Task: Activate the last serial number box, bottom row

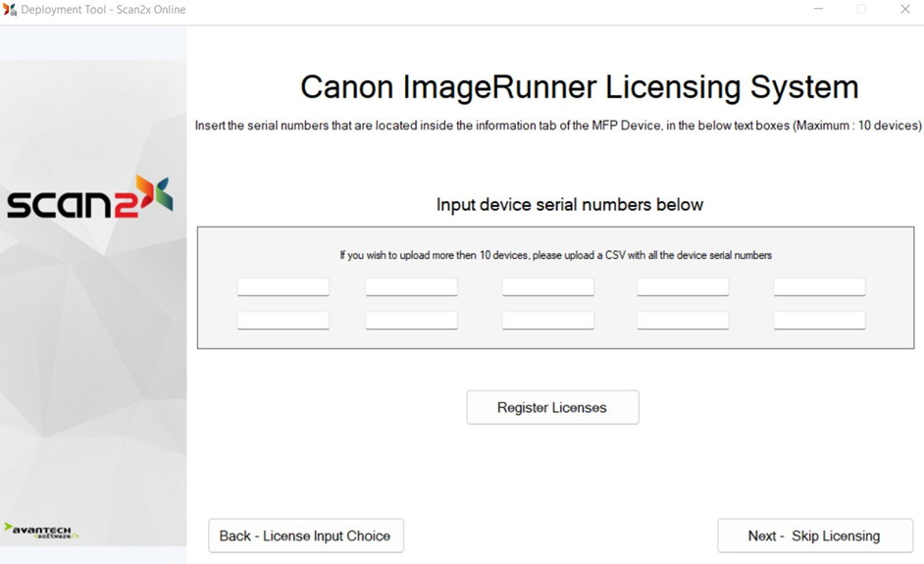Action: [818, 320]
